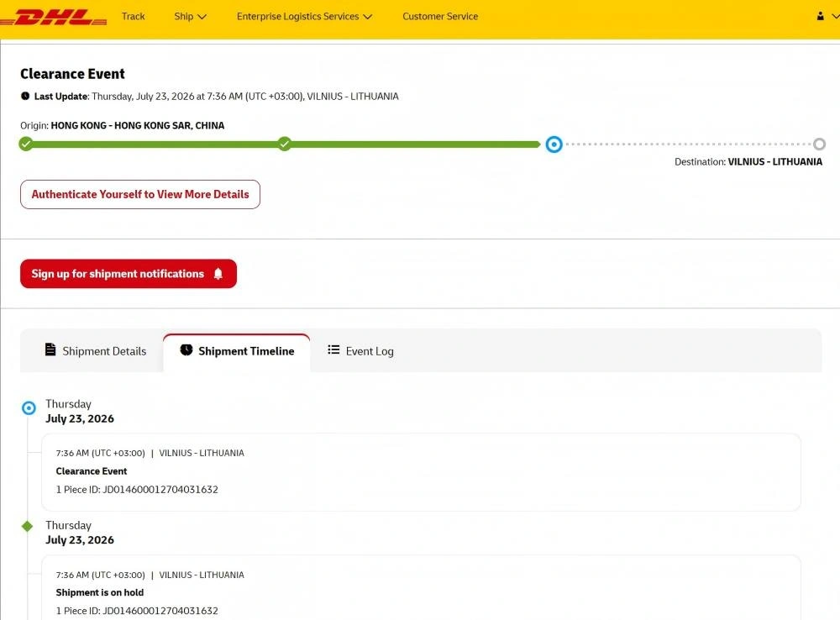Click Piece ID under Shipment is on hold

[137, 611]
